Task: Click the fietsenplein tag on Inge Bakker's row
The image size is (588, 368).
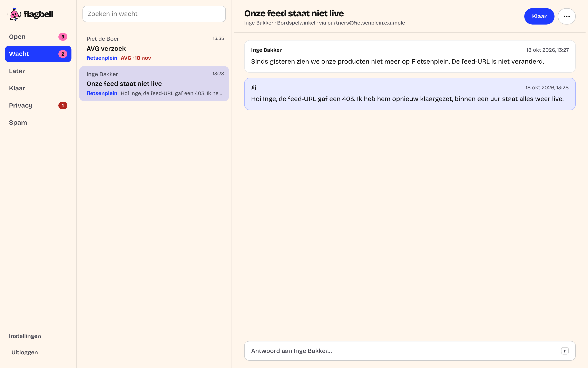Action: point(102,93)
